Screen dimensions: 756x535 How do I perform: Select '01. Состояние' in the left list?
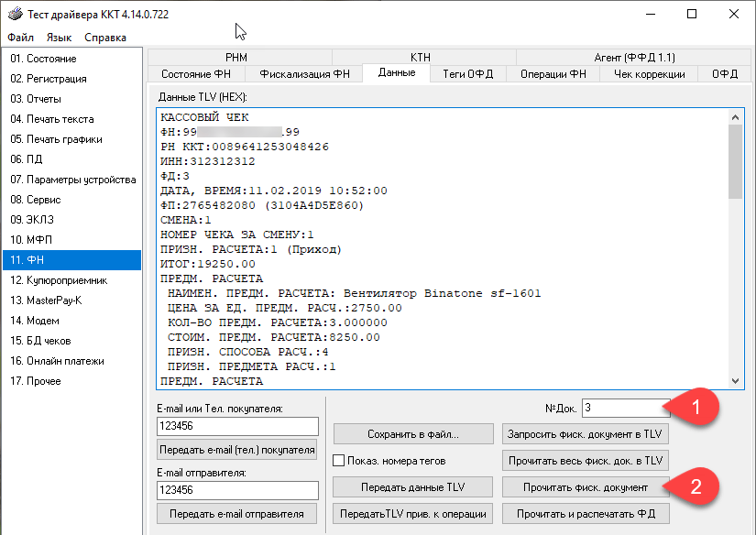click(x=71, y=59)
